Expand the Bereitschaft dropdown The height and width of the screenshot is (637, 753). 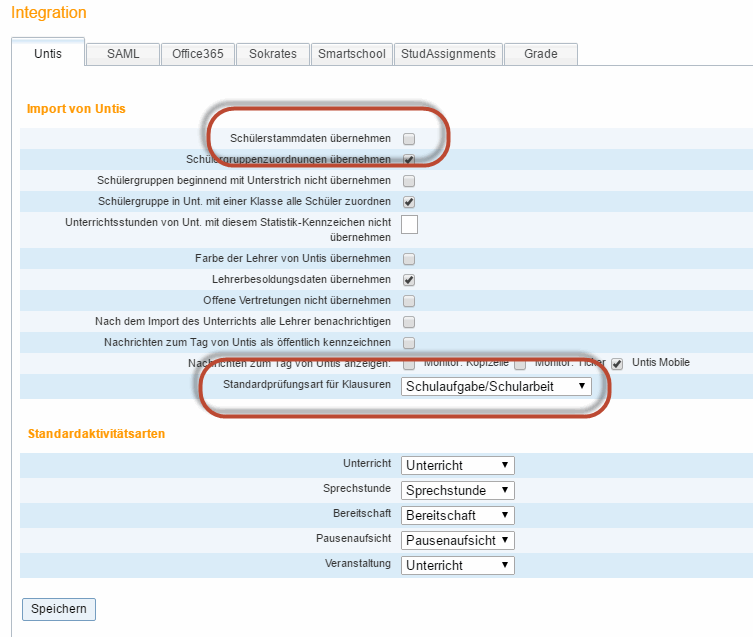(457, 515)
